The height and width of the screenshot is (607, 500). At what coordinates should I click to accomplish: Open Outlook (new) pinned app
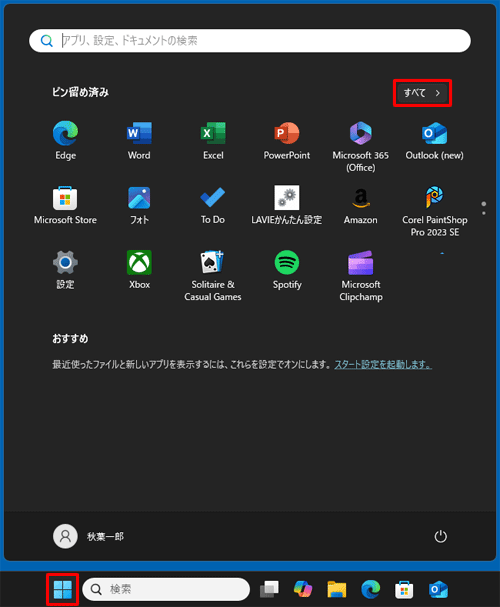(434, 141)
